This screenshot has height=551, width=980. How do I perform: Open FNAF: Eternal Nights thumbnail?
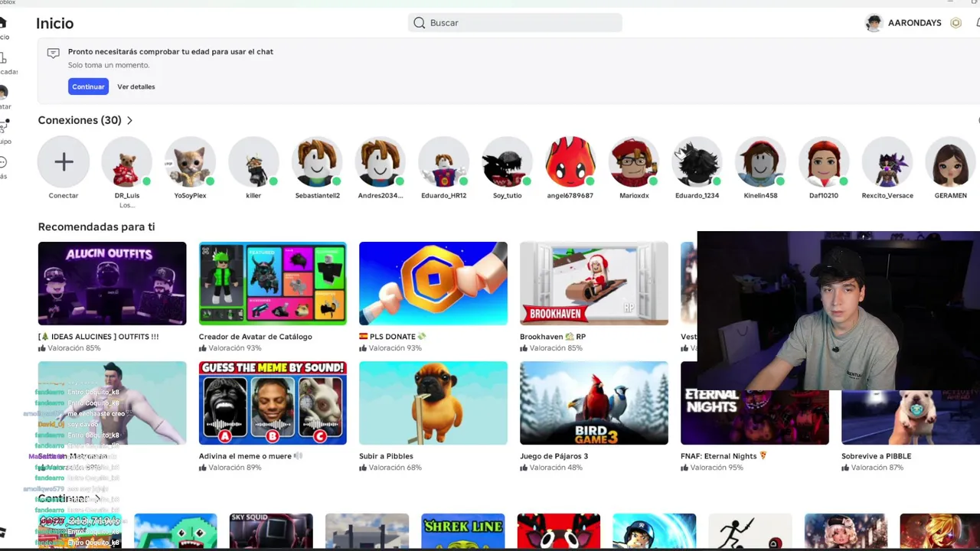coord(755,413)
